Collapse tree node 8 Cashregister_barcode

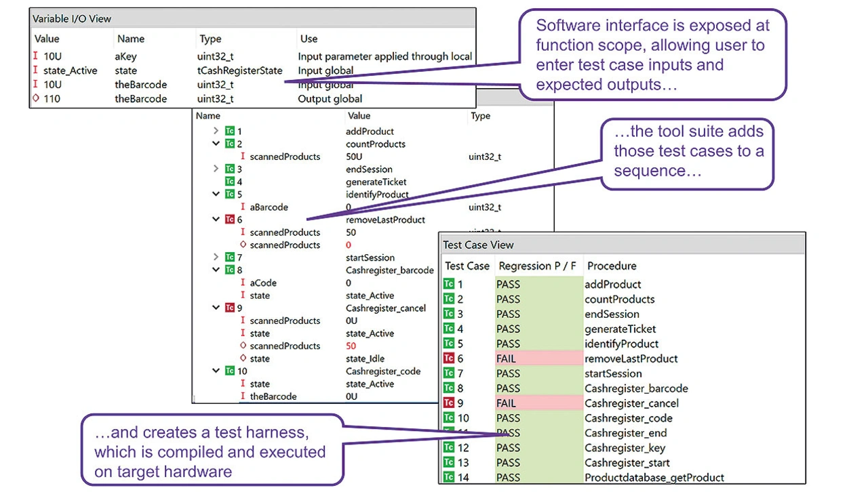click(216, 270)
